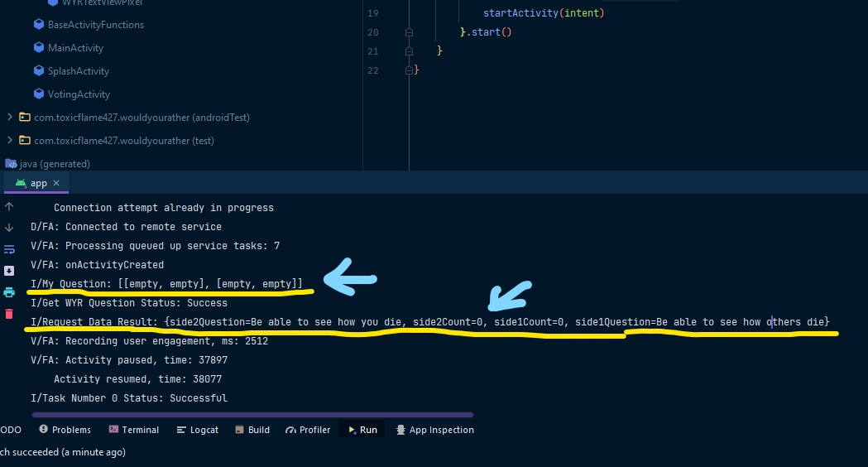Click the scroll up arrow in Run console

pyautogui.click(x=9, y=207)
